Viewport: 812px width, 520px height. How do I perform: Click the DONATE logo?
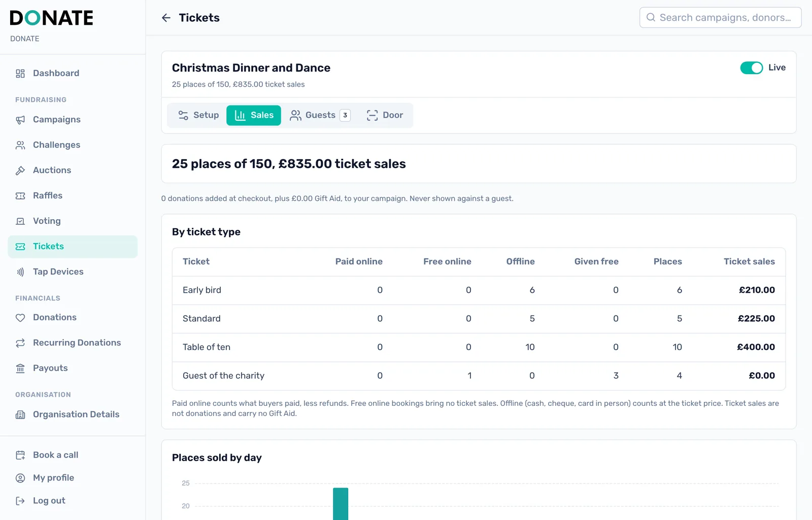click(51, 18)
